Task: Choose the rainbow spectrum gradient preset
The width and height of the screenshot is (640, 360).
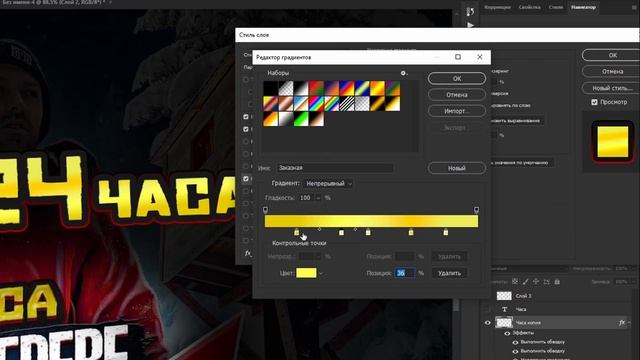Action: pos(316,104)
